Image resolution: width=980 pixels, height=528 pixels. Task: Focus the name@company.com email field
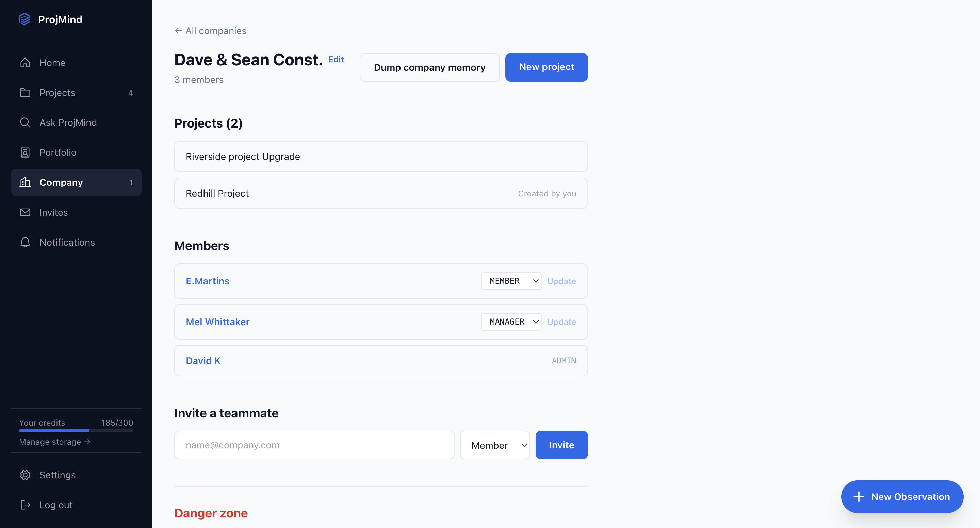tap(314, 445)
